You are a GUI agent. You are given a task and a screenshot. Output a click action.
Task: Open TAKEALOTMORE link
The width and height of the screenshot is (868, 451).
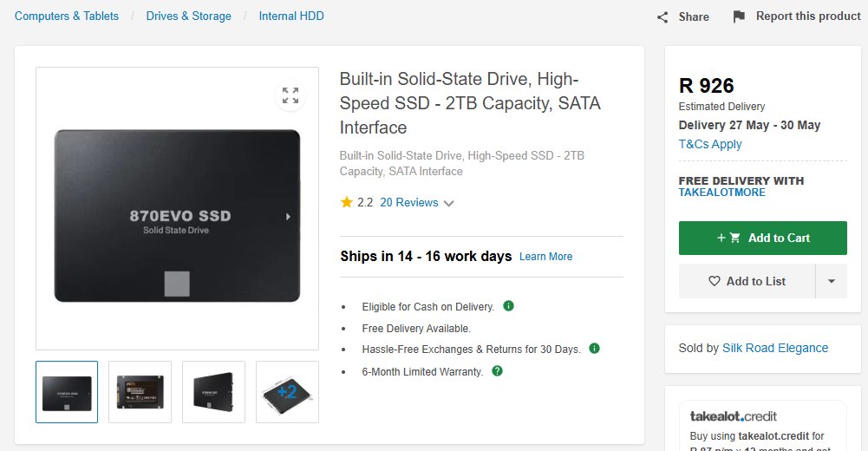tap(721, 193)
